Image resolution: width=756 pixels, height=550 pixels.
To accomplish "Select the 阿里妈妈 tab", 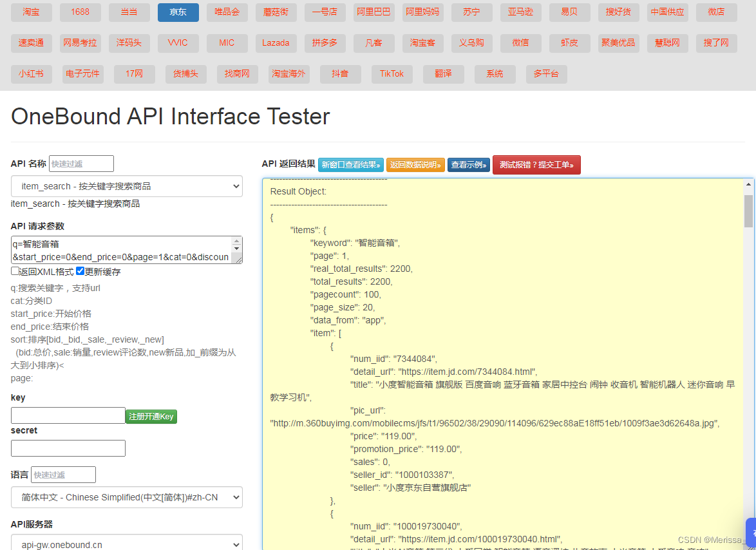I will [423, 12].
